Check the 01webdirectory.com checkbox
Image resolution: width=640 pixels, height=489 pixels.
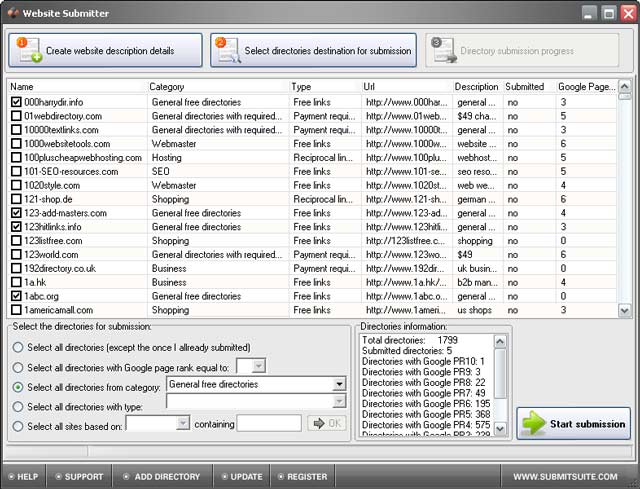click(16, 116)
